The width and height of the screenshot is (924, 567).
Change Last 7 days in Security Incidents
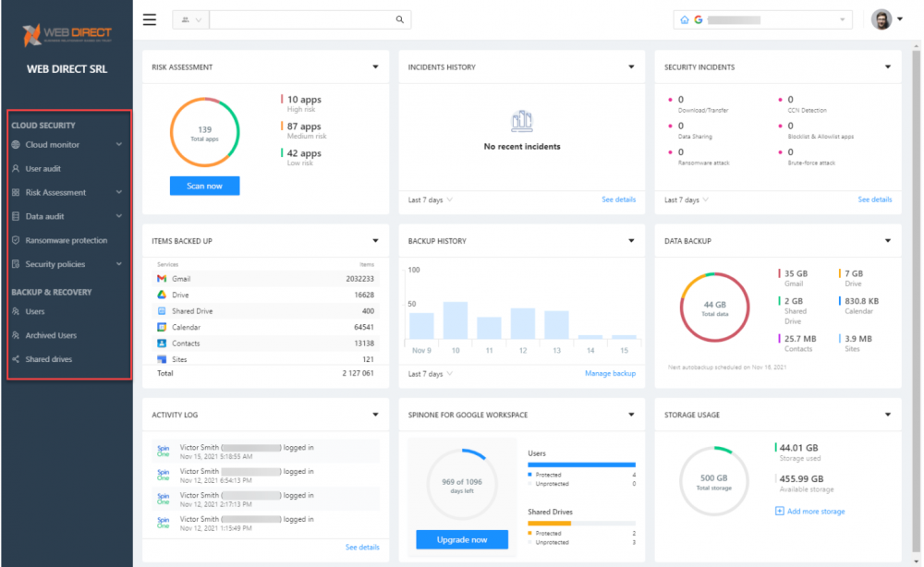coord(687,200)
